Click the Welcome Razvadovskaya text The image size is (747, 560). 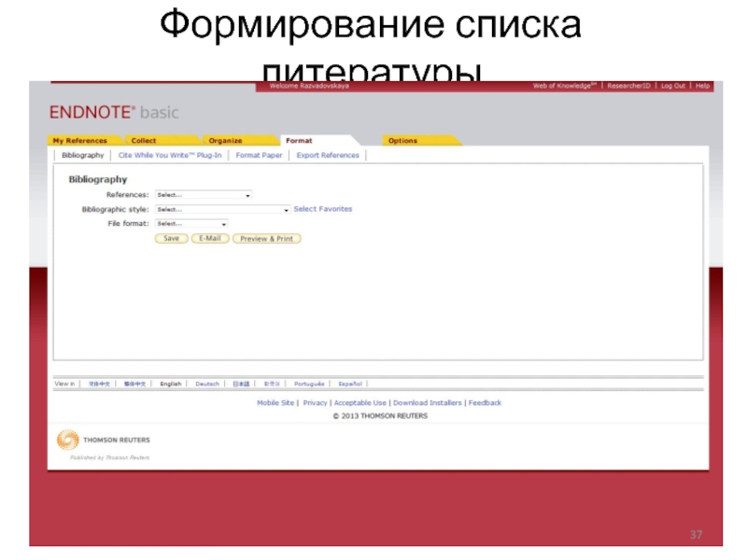pyautogui.click(x=309, y=86)
